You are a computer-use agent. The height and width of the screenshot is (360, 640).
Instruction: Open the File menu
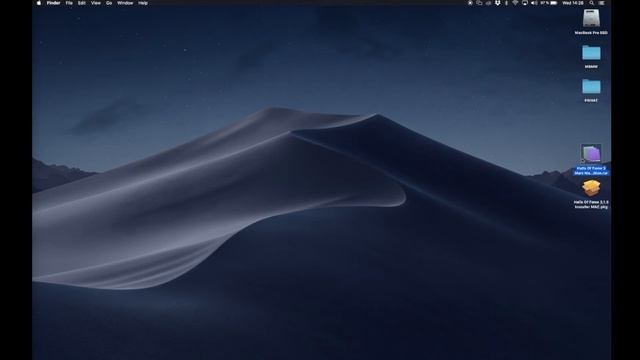pos(69,3)
